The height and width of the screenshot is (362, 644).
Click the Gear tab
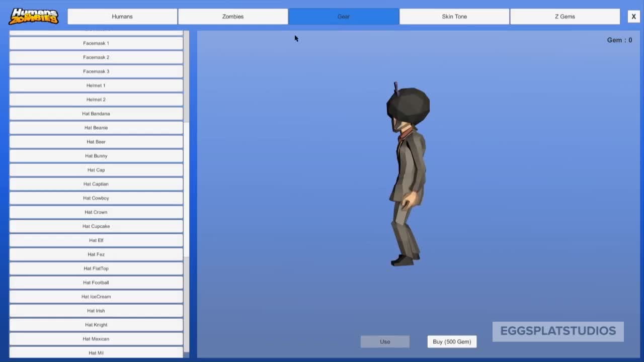click(x=344, y=17)
